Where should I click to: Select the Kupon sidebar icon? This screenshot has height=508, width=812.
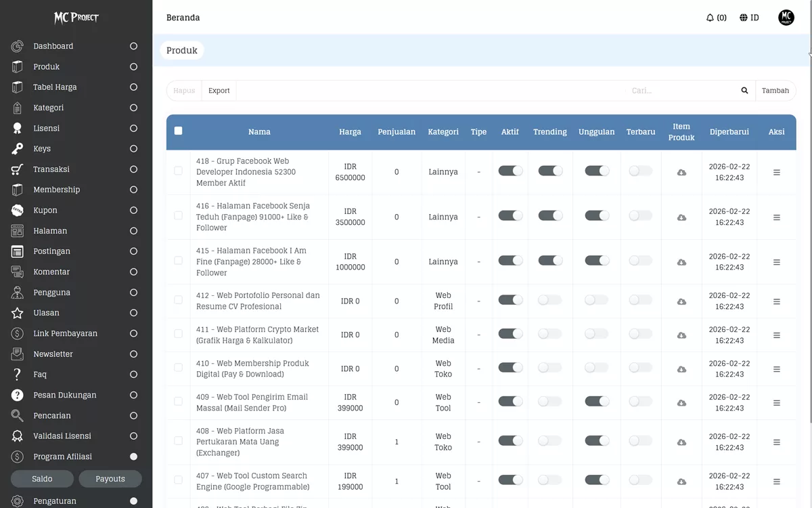(17, 210)
